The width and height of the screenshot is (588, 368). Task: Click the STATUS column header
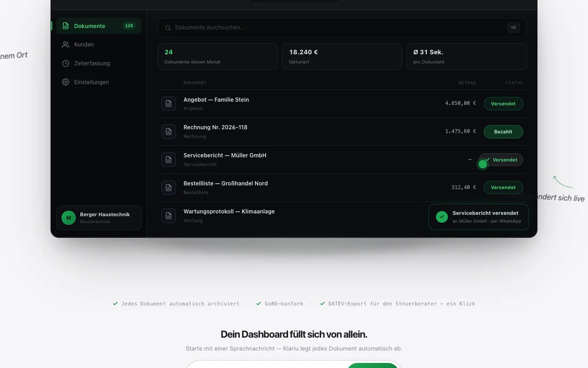pyautogui.click(x=514, y=83)
